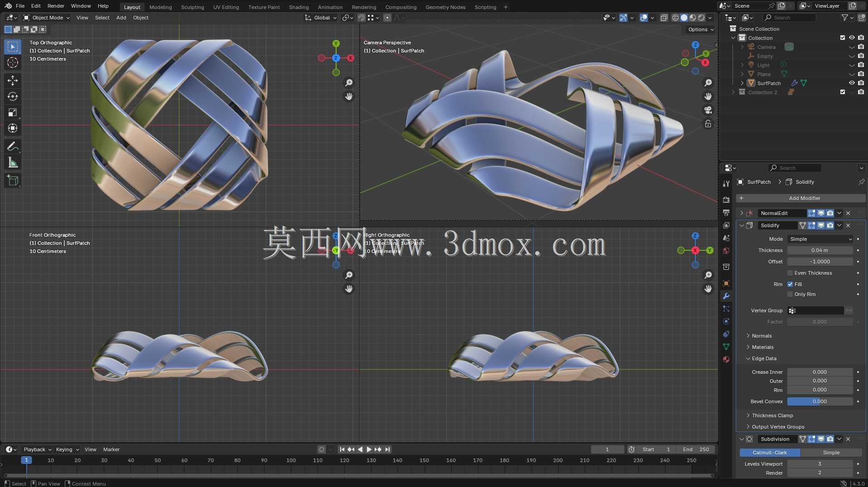This screenshot has width=868, height=487.
Task: Select the Cursor tool in toolbar
Action: [13, 62]
